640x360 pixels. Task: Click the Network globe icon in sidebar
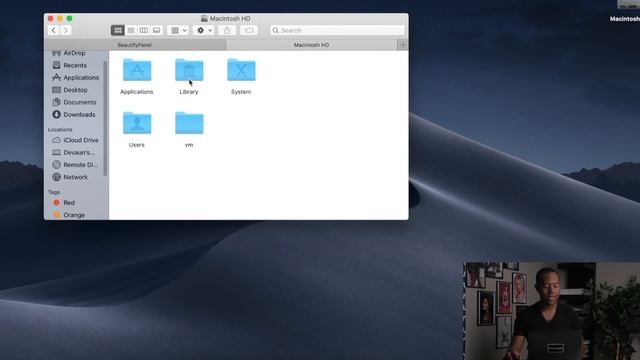point(57,177)
